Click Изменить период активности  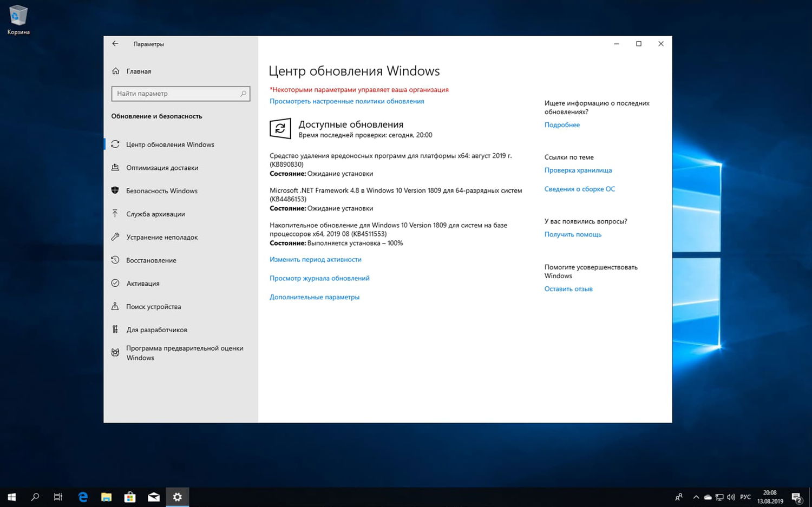316,259
